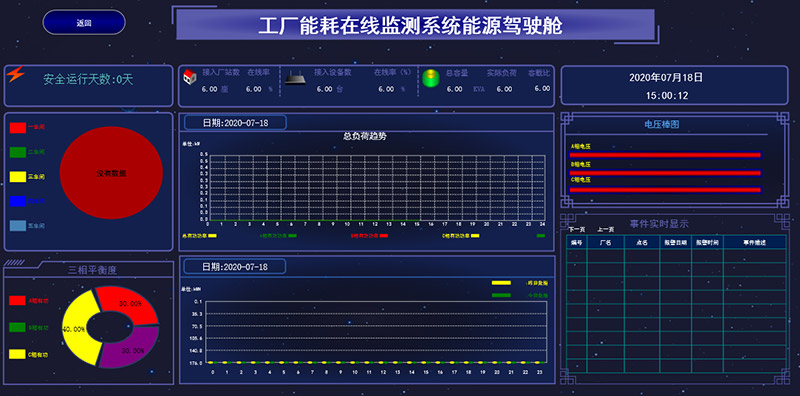Click the orange lightning bolt icon

click(15, 75)
